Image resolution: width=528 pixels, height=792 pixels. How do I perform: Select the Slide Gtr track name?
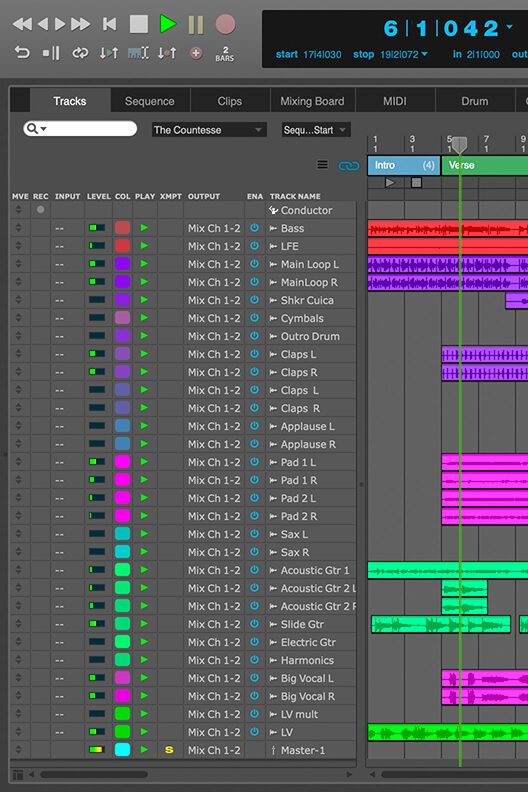pyautogui.click(x=302, y=624)
